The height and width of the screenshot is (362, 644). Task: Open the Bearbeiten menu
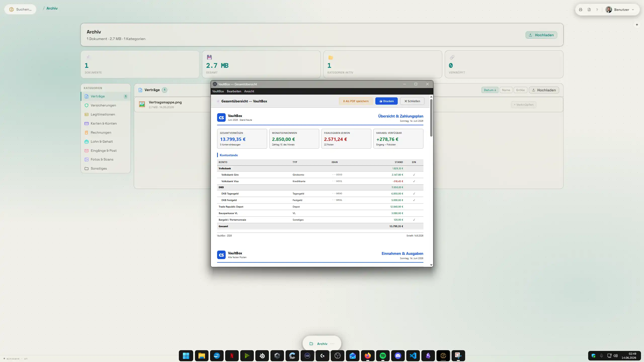(x=234, y=91)
